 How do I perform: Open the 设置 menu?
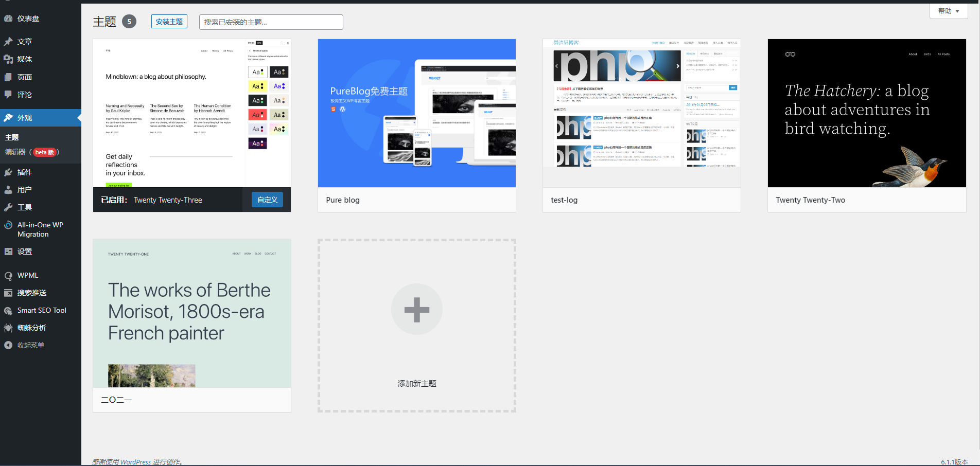point(41,252)
